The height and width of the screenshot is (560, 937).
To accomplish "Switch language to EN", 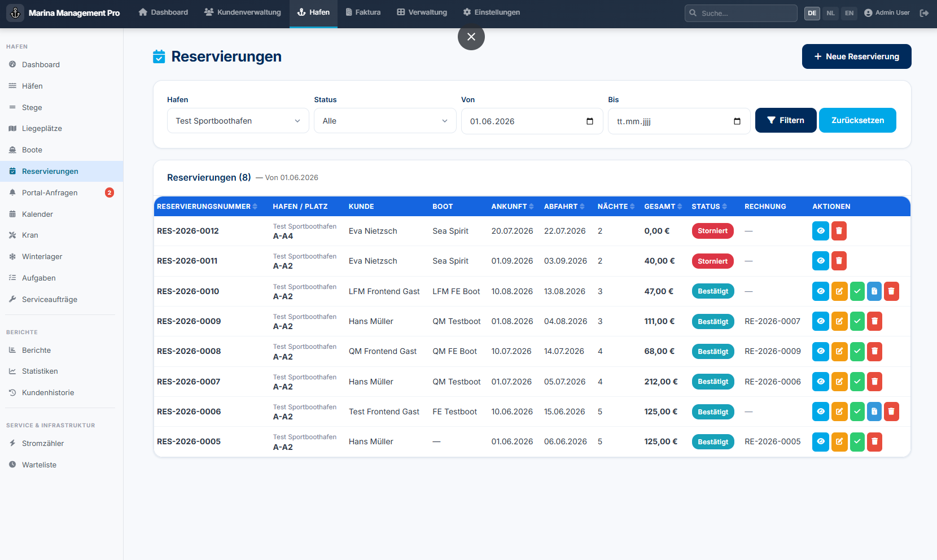I will point(849,13).
